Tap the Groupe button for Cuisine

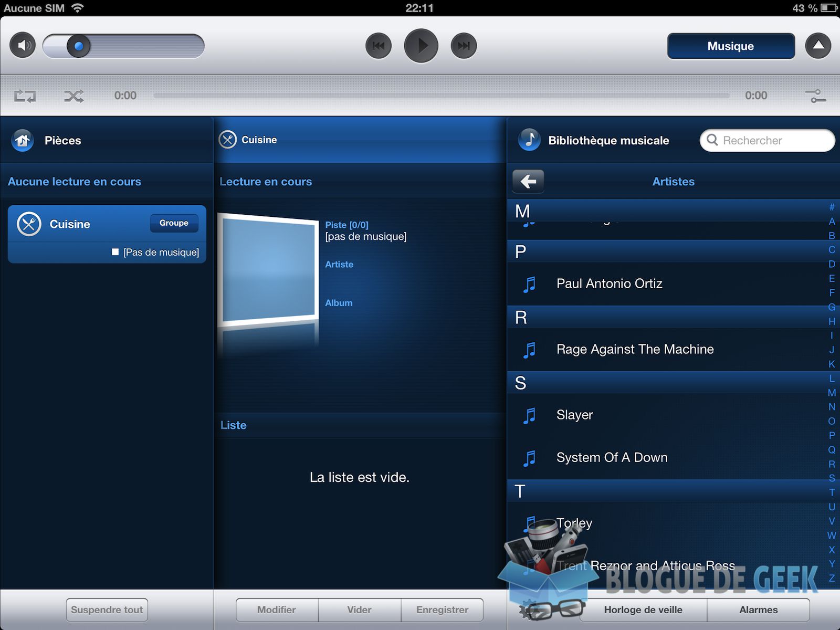click(x=174, y=223)
